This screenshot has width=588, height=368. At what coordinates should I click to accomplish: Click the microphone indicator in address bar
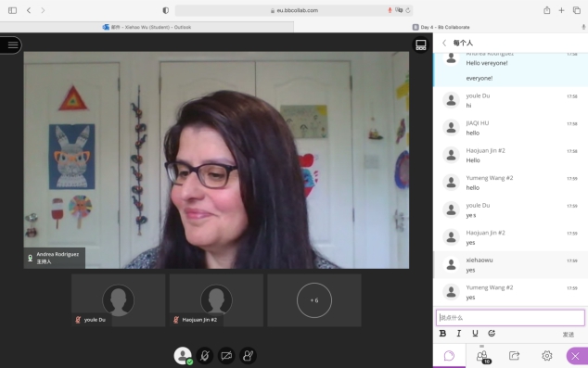click(x=390, y=10)
